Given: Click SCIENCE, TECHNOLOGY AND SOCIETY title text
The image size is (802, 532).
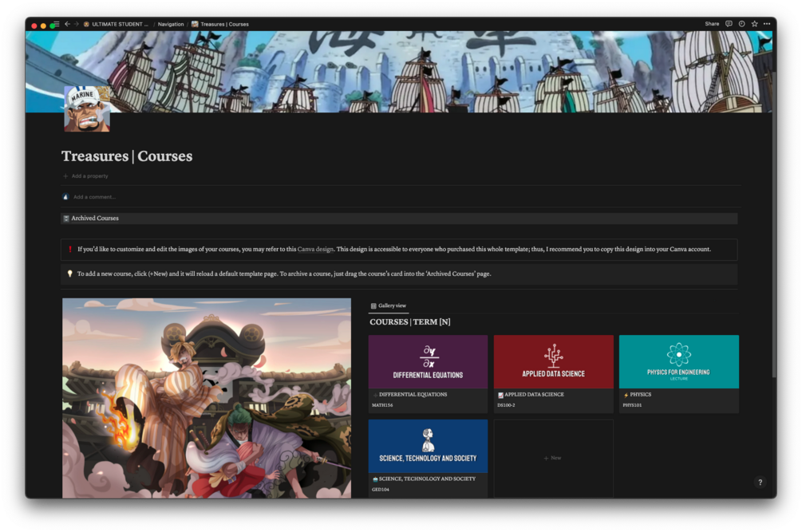Looking at the screenshot, I should pyautogui.click(x=427, y=479).
